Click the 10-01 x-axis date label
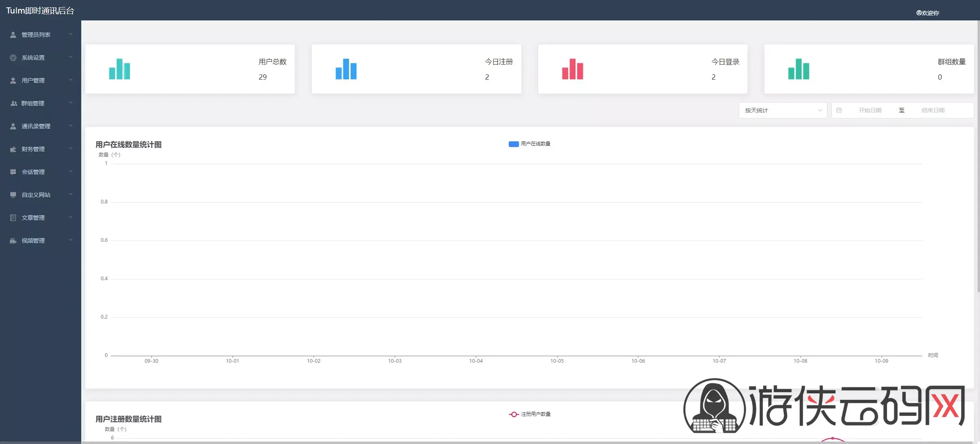The height and width of the screenshot is (444, 980). (233, 361)
